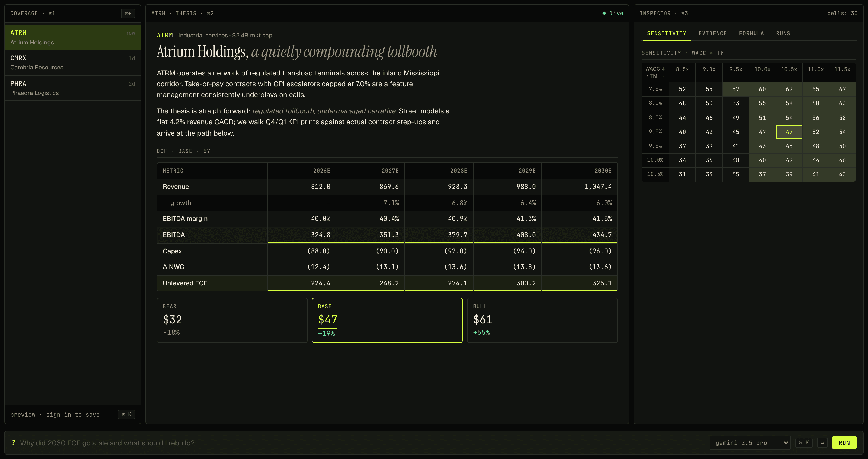868x459 pixels.
Task: Click the question mark prompt icon
Action: point(13,442)
